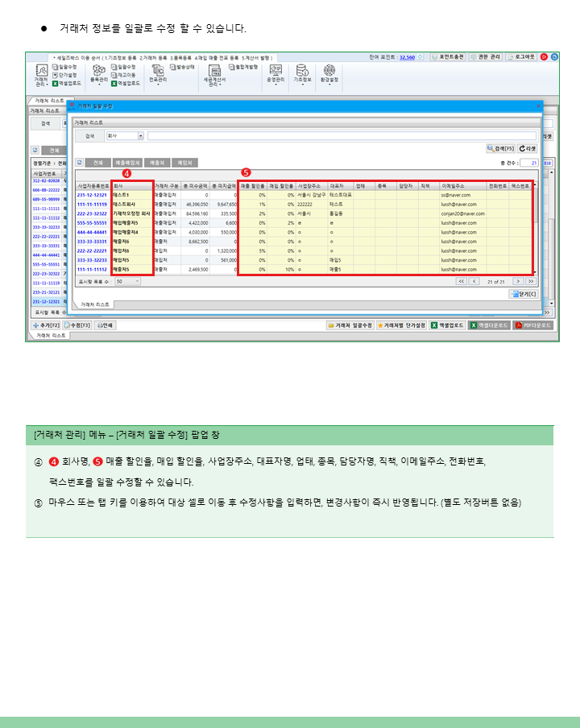
Task: Click company cell 기재작오정정 회사
Action: coord(132,213)
